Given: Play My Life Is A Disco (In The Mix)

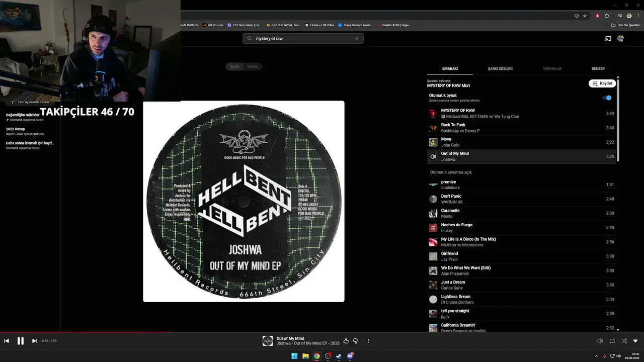Looking at the screenshot, I should point(521,242).
